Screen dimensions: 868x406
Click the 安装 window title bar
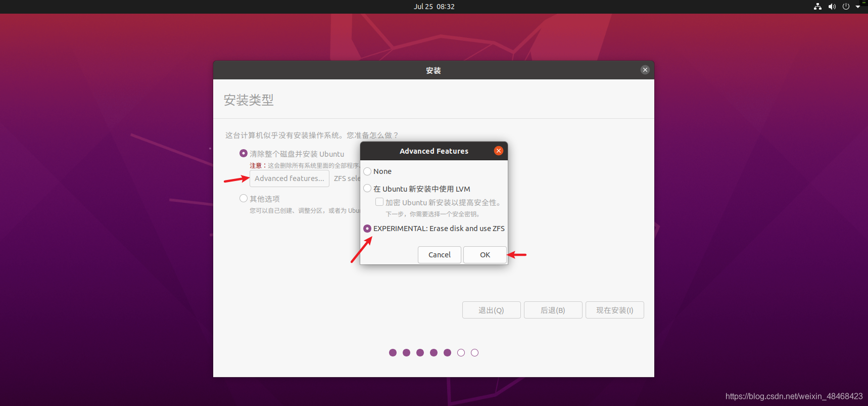433,70
